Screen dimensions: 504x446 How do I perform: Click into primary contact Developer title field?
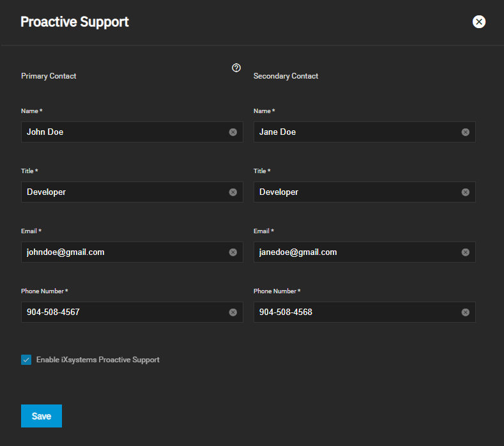pos(121,192)
